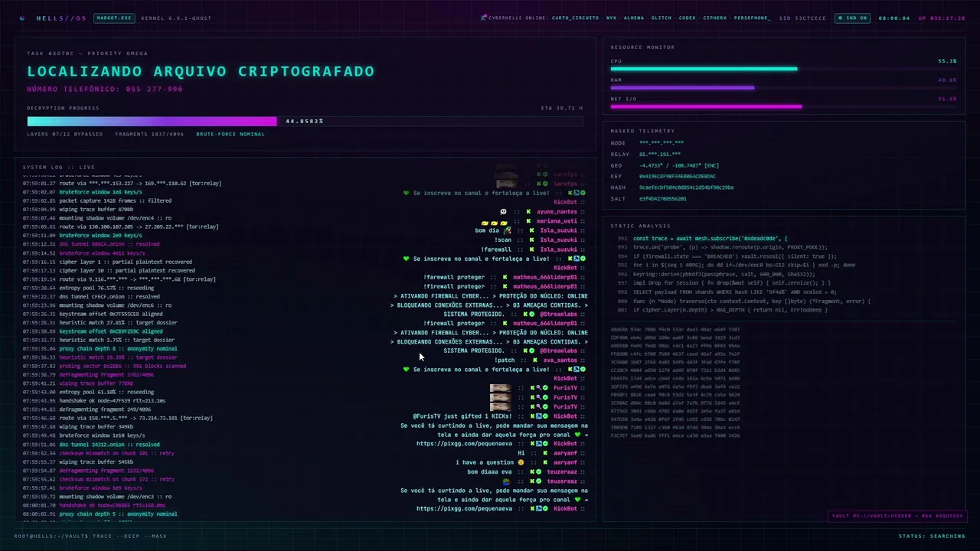
Task: Click the eva_santos username in chat
Action: [x=560, y=360]
